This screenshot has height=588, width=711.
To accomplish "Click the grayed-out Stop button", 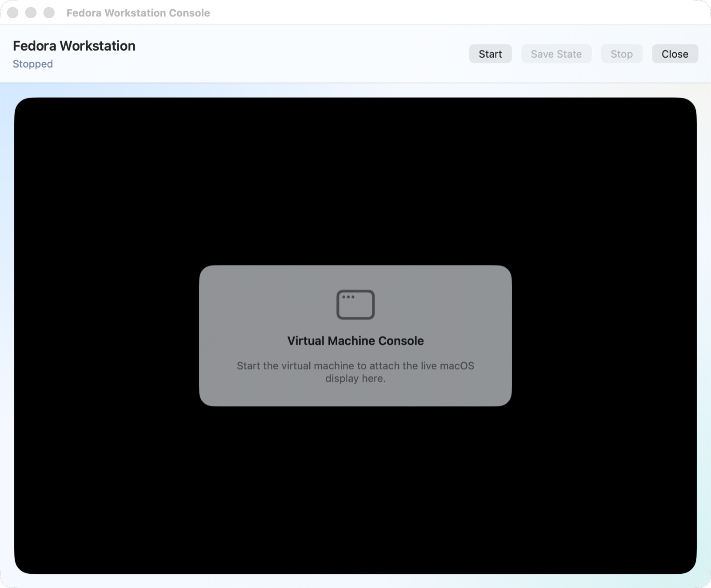I will [x=621, y=54].
